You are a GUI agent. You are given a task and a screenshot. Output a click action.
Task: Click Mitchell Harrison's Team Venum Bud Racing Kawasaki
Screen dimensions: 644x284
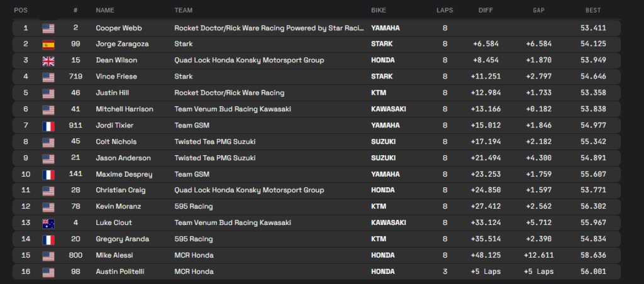click(233, 109)
